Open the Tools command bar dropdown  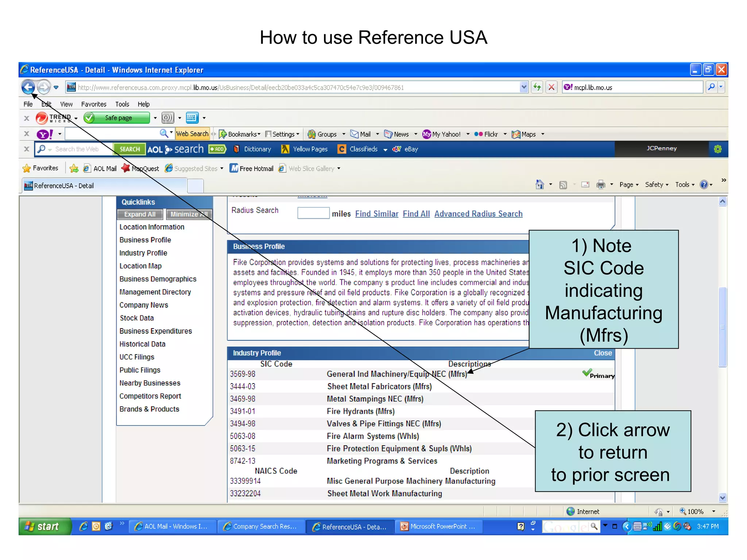(685, 184)
